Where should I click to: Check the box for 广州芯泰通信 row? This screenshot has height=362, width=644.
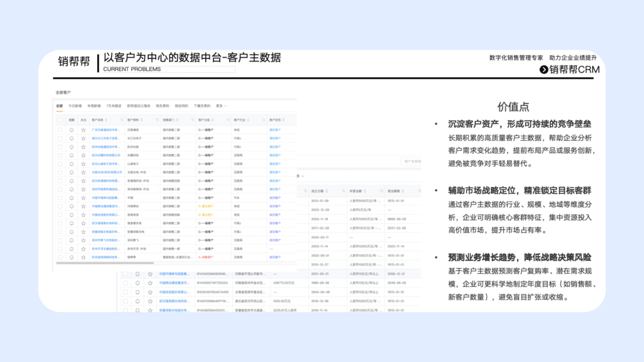click(60, 130)
